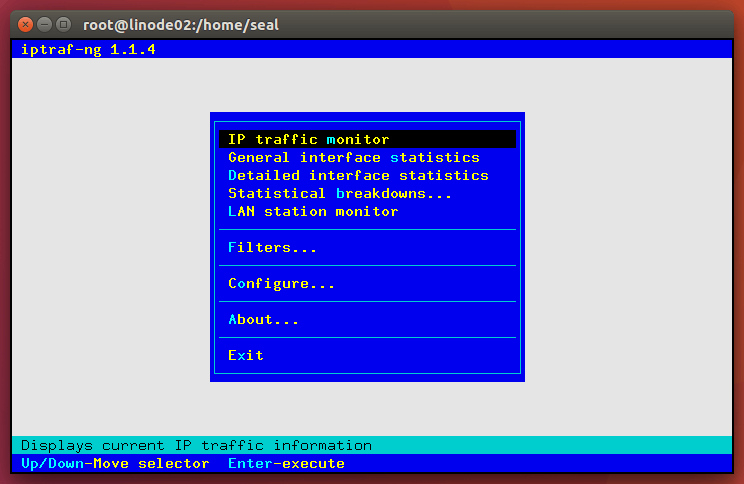Viewport: 744px width, 484px height.
Task: Choose Detailed interface statistics option
Action: 358,175
